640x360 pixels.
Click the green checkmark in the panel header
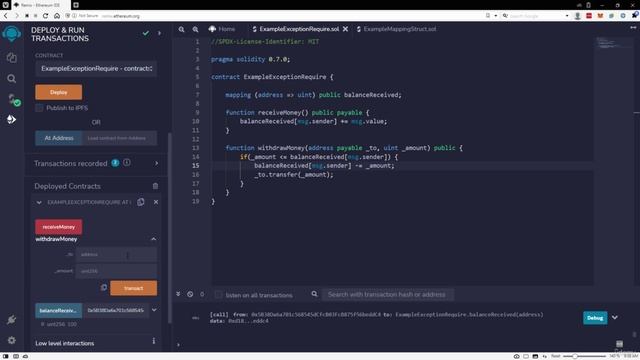coord(146,33)
